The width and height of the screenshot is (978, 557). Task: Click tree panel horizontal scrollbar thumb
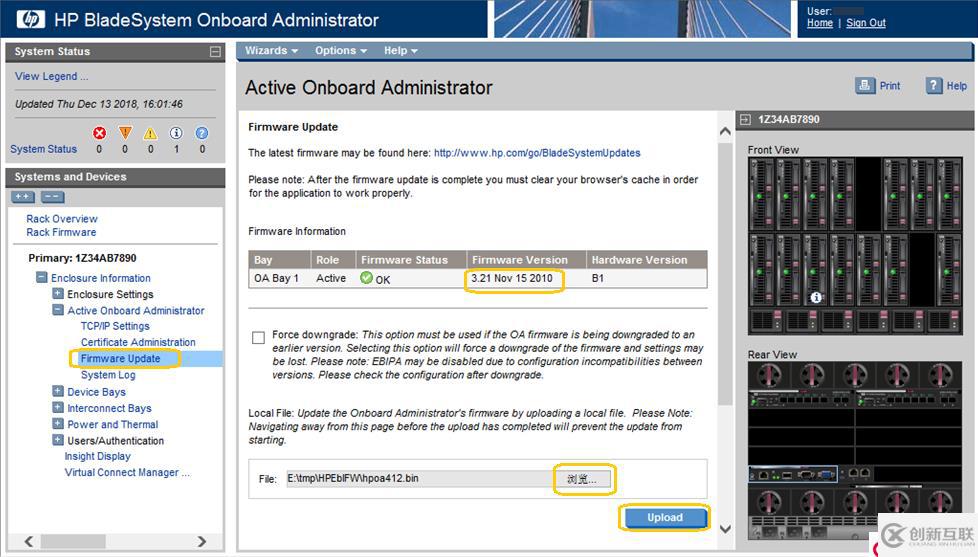point(74,541)
